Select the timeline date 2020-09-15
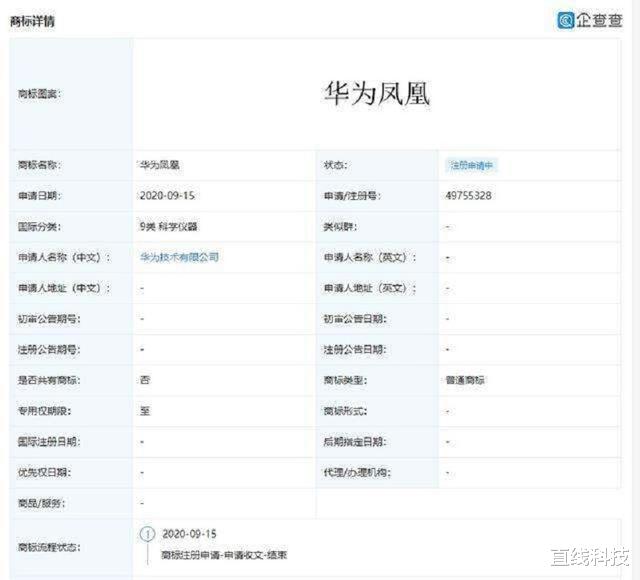The image size is (640, 580). pos(189,534)
